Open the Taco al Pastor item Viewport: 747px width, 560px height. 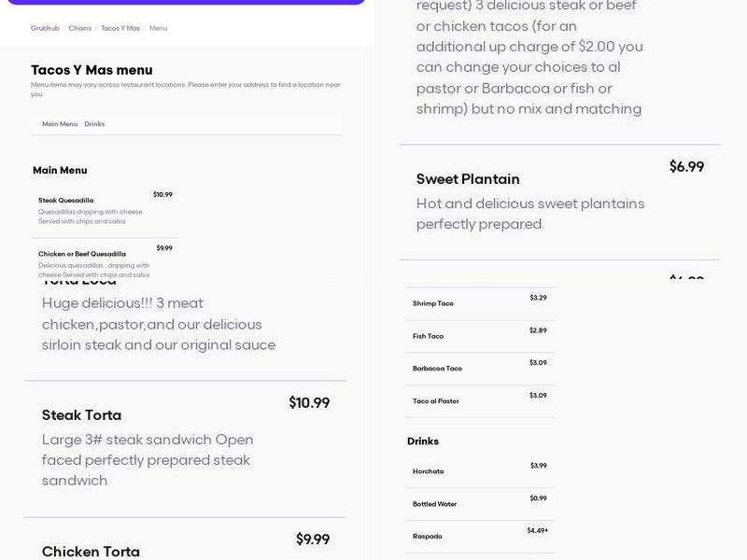[436, 401]
